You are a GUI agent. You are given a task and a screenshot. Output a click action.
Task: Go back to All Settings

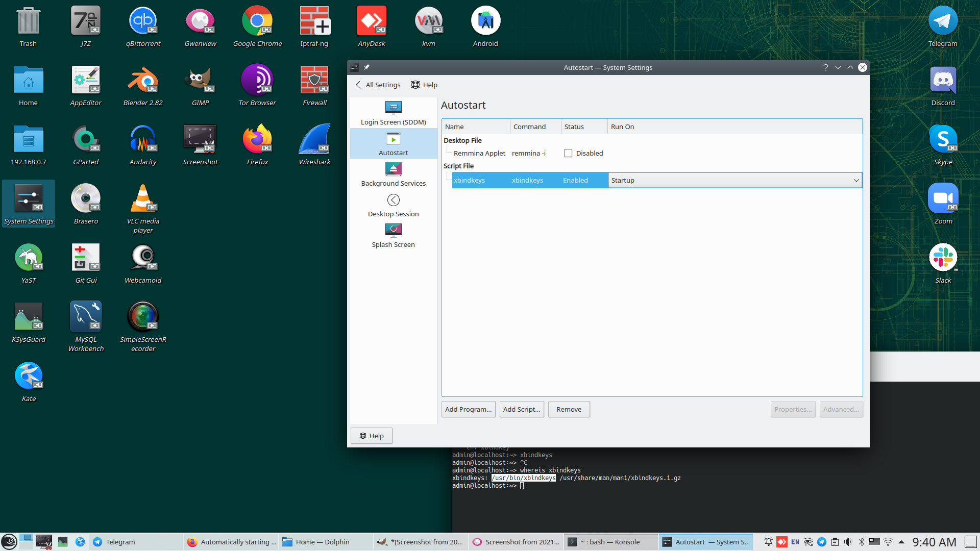point(378,85)
